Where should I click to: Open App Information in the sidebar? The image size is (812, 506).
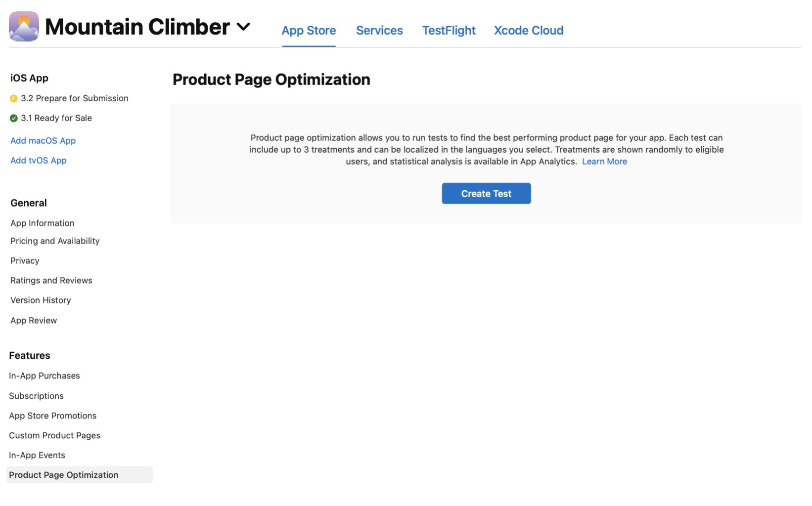(43, 223)
